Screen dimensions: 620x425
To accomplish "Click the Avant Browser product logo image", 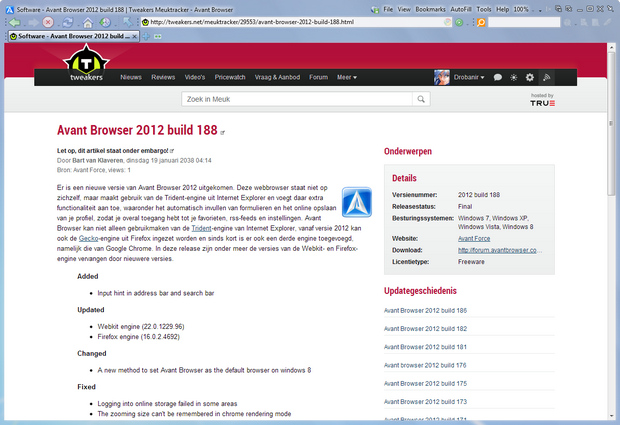I will tap(357, 202).
